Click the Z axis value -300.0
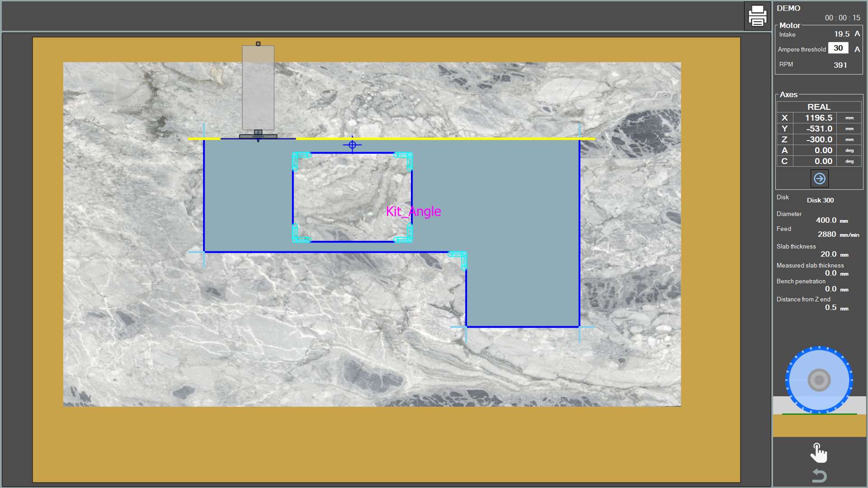 point(819,139)
